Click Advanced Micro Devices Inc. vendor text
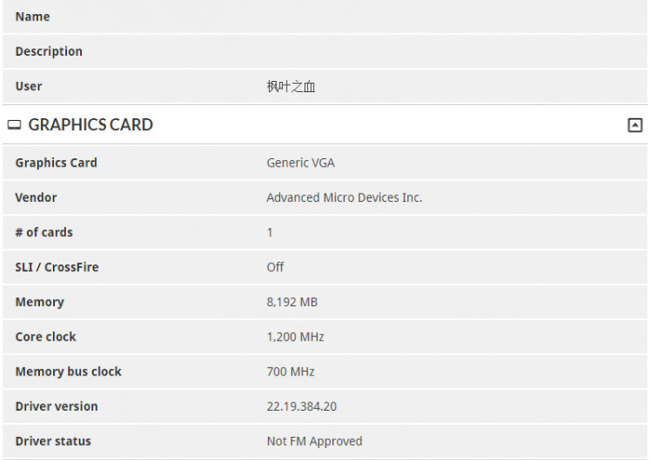The height and width of the screenshot is (460, 650). pos(344,198)
